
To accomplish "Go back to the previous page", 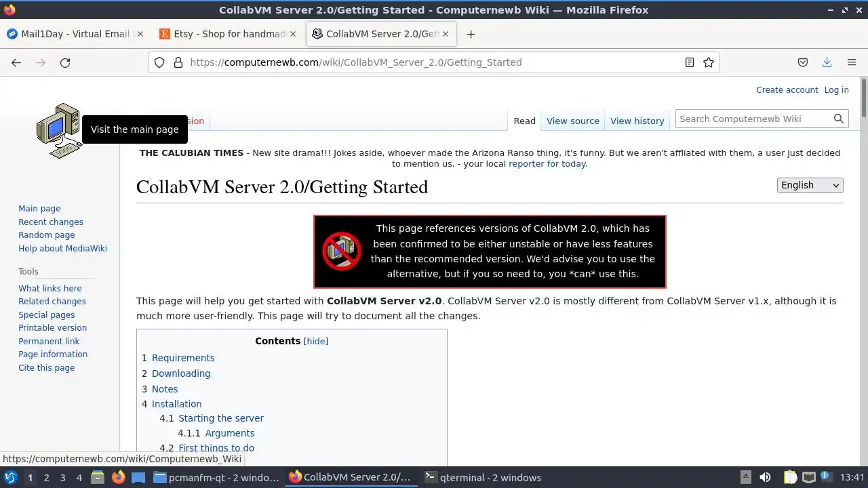I will (x=16, y=62).
